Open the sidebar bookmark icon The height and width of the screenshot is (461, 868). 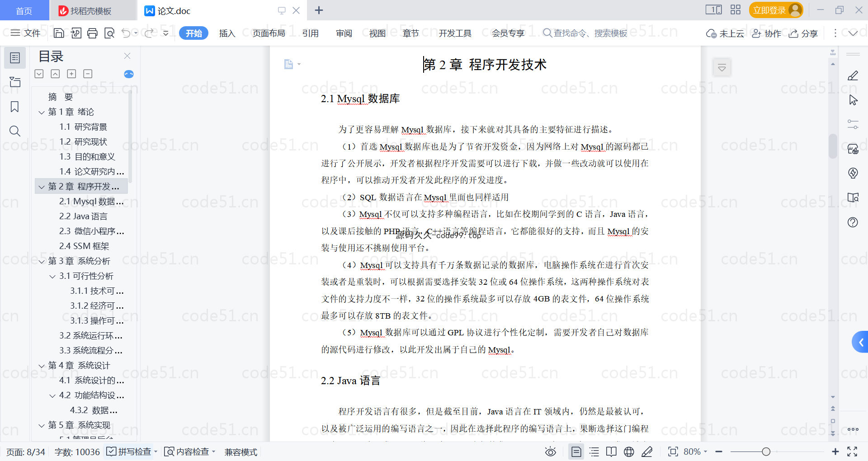(15, 107)
